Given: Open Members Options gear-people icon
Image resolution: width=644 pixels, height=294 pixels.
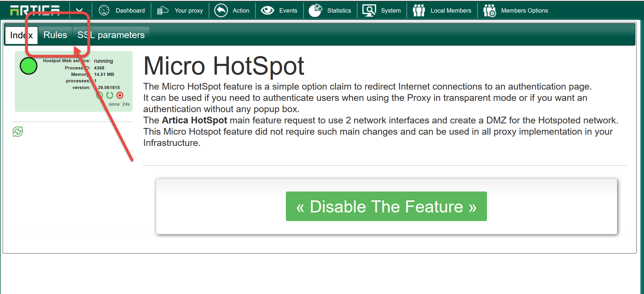Looking at the screenshot, I should pos(489,10).
